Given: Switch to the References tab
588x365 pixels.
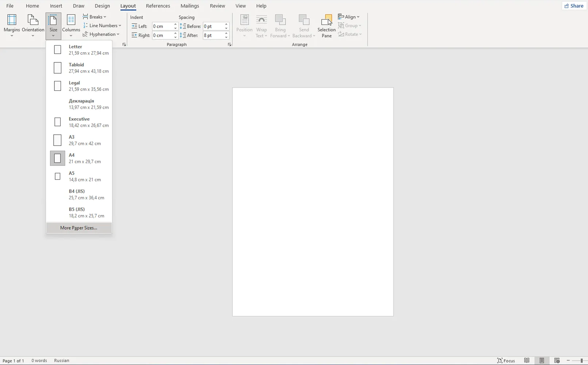Looking at the screenshot, I should point(158,6).
